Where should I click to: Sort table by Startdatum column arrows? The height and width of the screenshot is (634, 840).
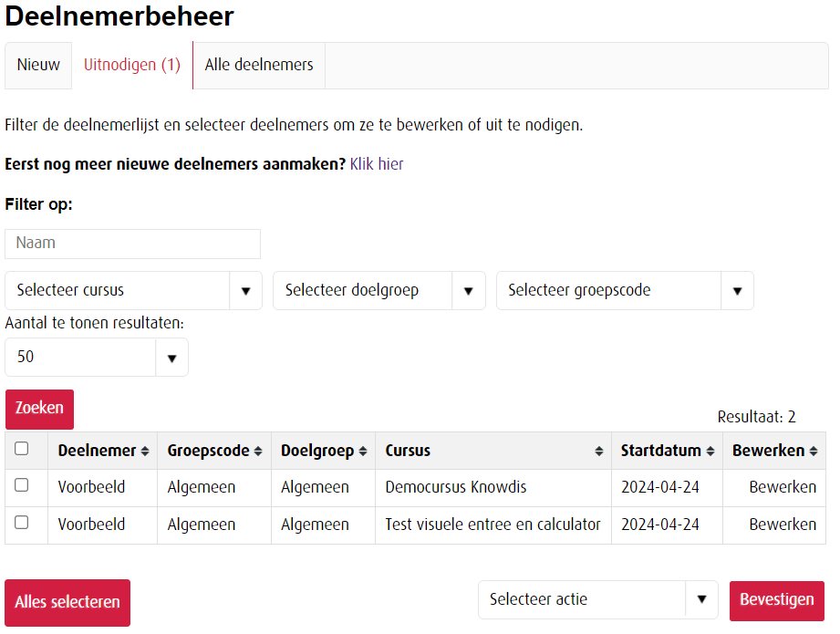click(710, 451)
